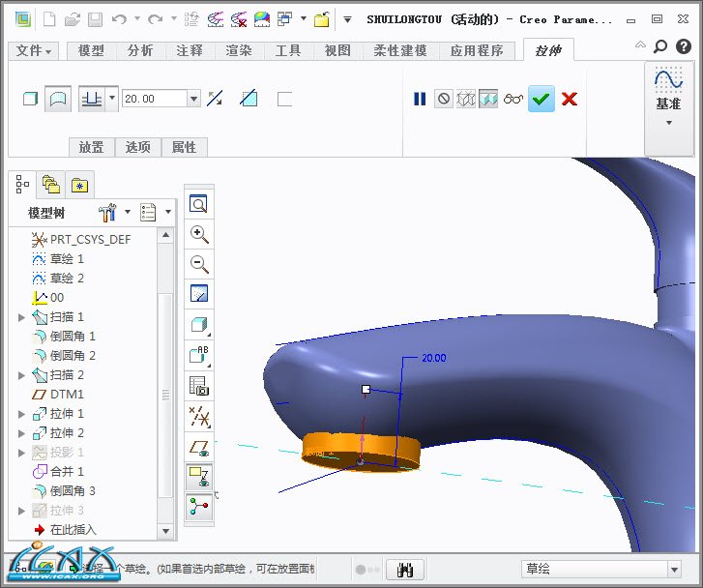Toggle extrude as surface option

59,99
